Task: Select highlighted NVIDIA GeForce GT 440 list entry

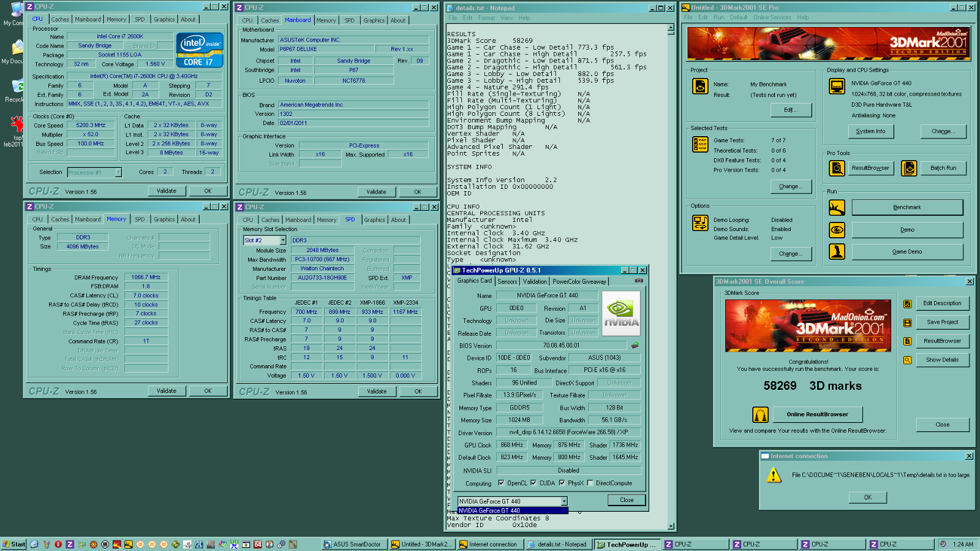Action: (513, 511)
